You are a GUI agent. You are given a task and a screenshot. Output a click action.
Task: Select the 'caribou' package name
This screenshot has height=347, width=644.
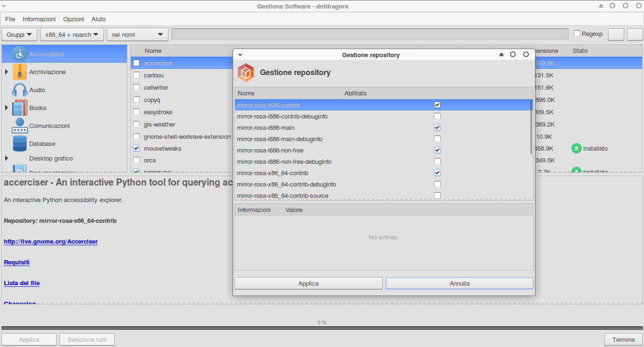[154, 75]
